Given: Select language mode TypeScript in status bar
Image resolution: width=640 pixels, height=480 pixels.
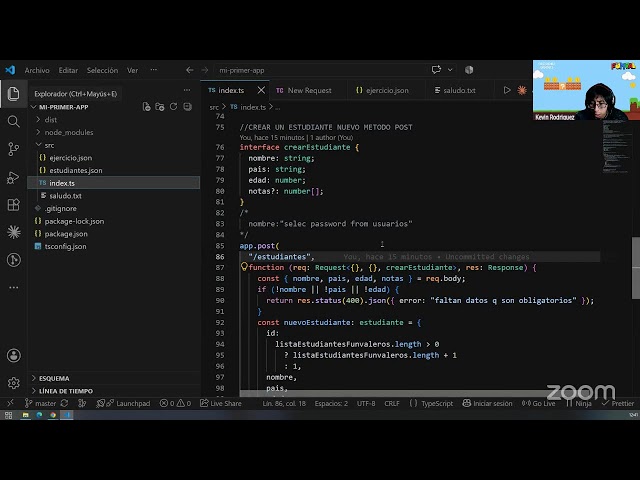Looking at the screenshot, I should click(437, 403).
